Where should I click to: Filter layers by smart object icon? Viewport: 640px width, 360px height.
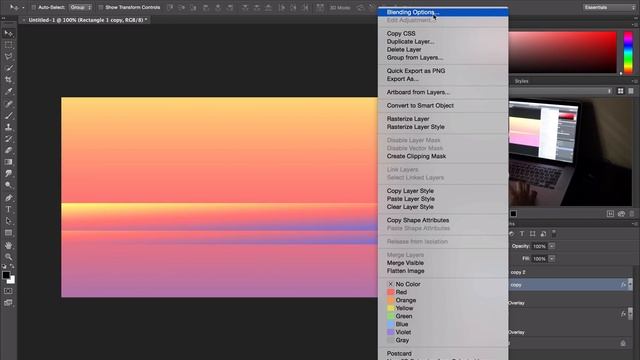543,233
